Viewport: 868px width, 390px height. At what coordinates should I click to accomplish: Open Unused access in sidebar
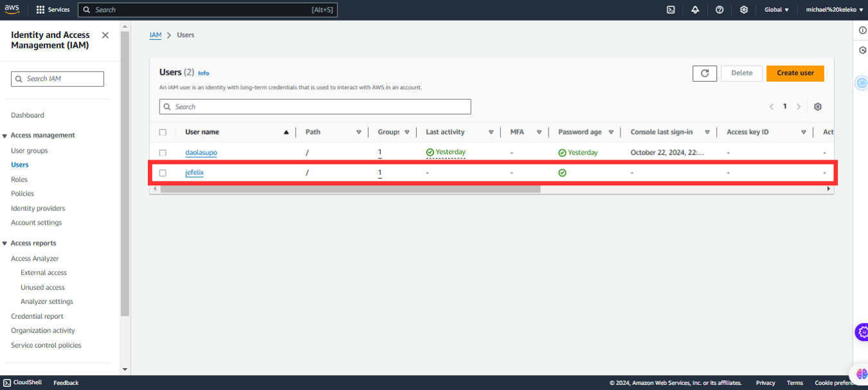point(42,288)
